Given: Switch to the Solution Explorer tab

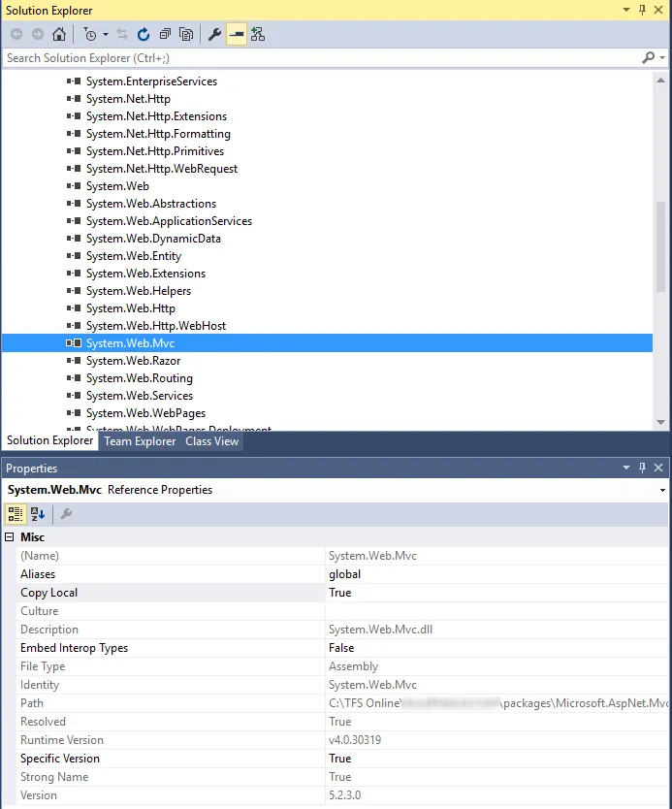Looking at the screenshot, I should (x=50, y=440).
